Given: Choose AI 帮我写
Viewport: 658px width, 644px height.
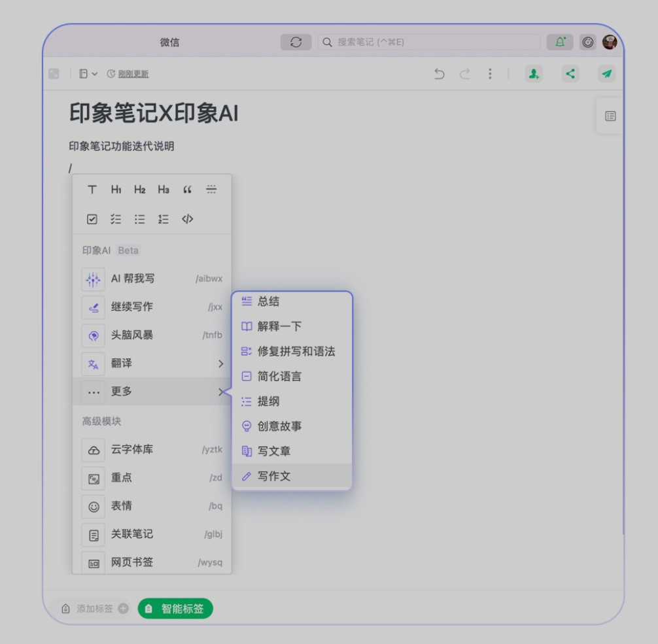Looking at the screenshot, I should tap(152, 279).
